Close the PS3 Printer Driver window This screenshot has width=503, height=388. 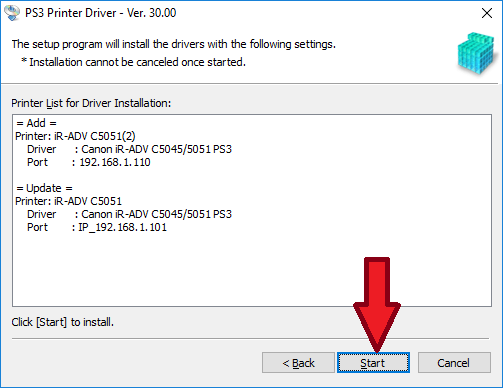pyautogui.click(x=487, y=13)
